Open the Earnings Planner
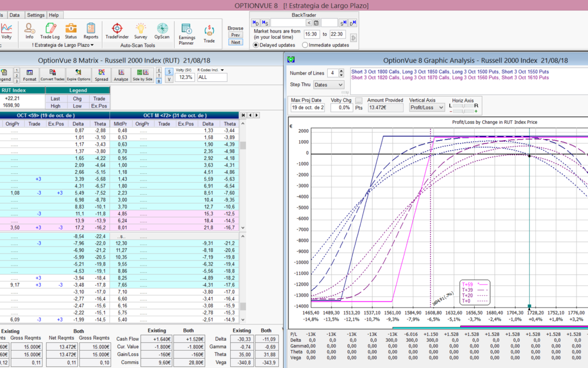588x368 pixels. [187, 34]
